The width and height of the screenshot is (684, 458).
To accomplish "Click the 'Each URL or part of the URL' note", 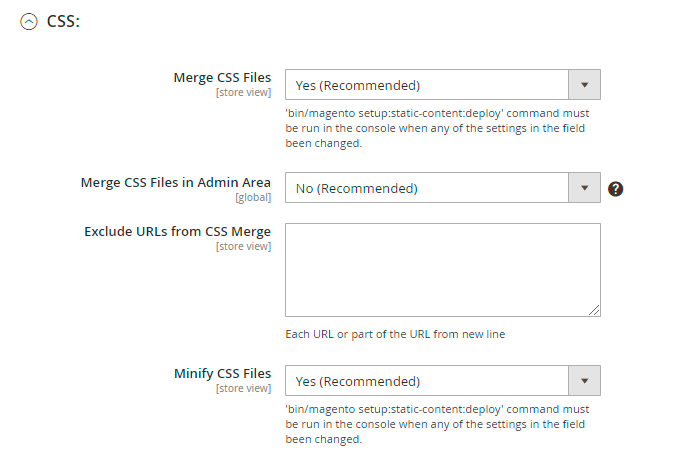I will click(395, 334).
